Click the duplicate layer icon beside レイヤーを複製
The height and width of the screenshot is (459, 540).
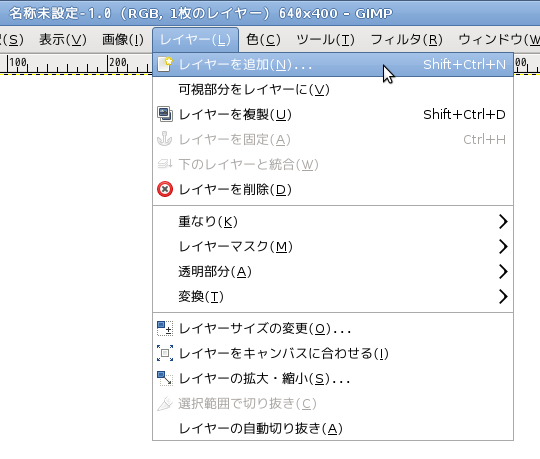pos(165,114)
